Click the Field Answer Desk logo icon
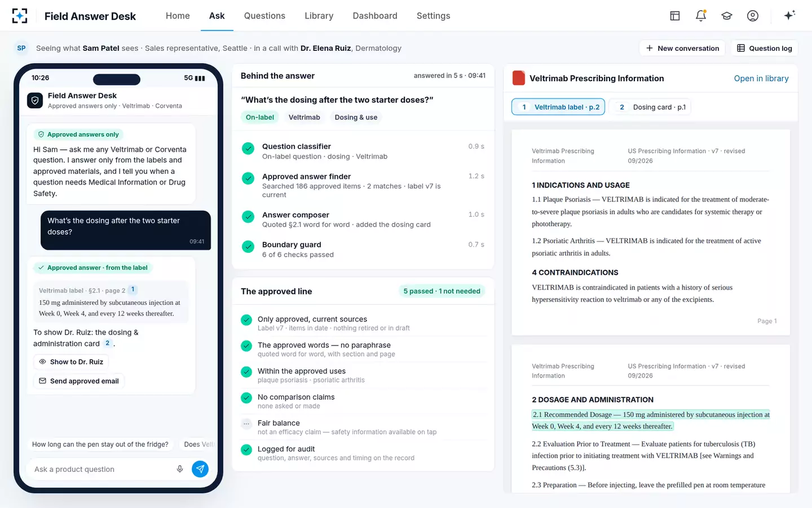Viewport: 812px width, 508px height. (x=20, y=16)
